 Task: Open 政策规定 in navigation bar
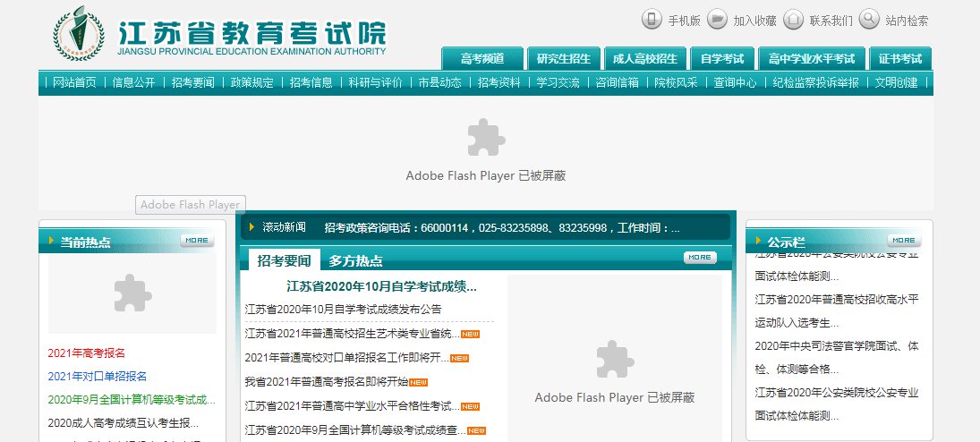[251, 82]
